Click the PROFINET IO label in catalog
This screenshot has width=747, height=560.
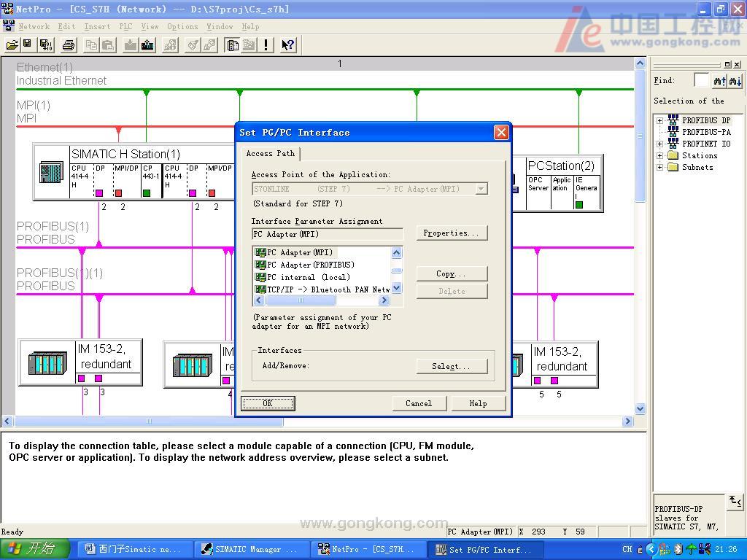tap(706, 144)
